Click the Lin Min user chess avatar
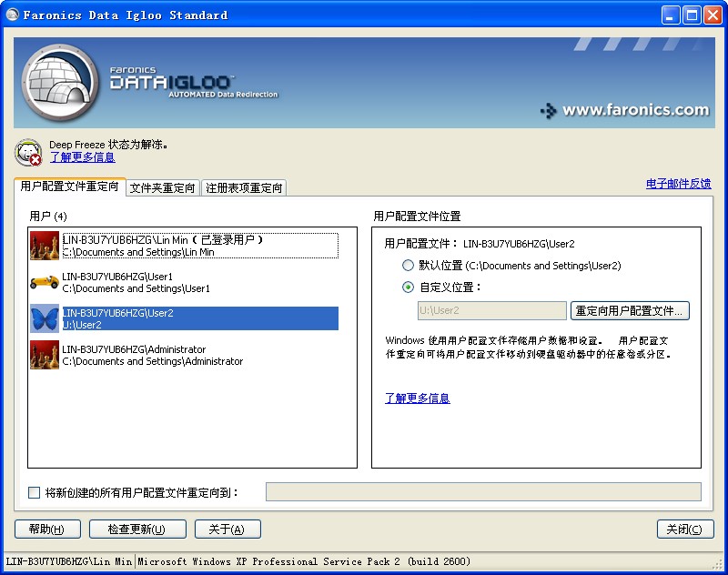728x575 pixels. [x=45, y=246]
